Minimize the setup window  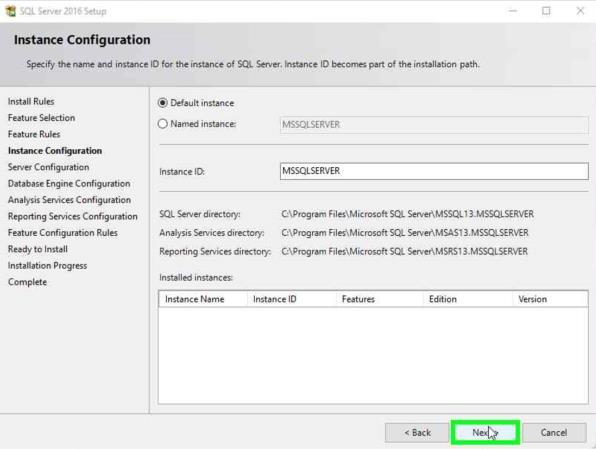513,11
